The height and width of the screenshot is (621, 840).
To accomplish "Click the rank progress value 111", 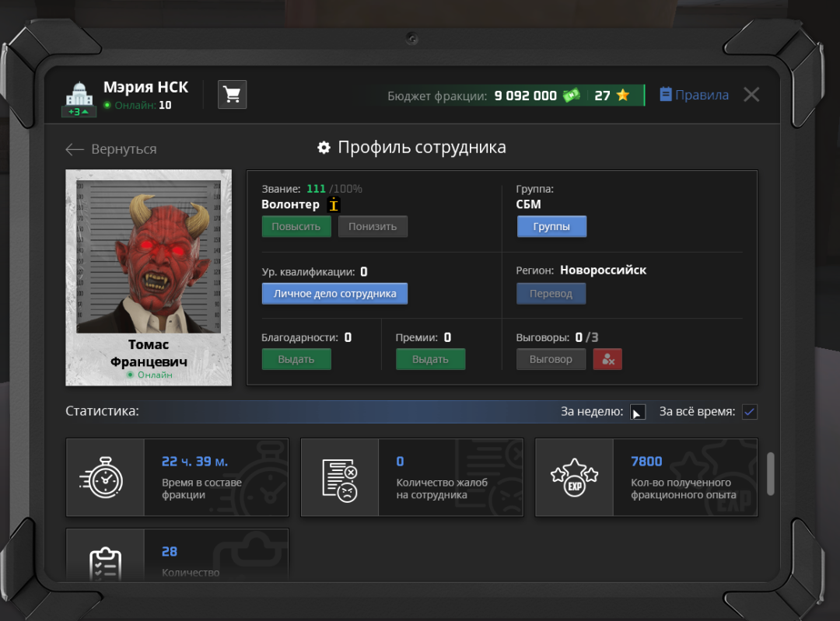I will click(316, 188).
